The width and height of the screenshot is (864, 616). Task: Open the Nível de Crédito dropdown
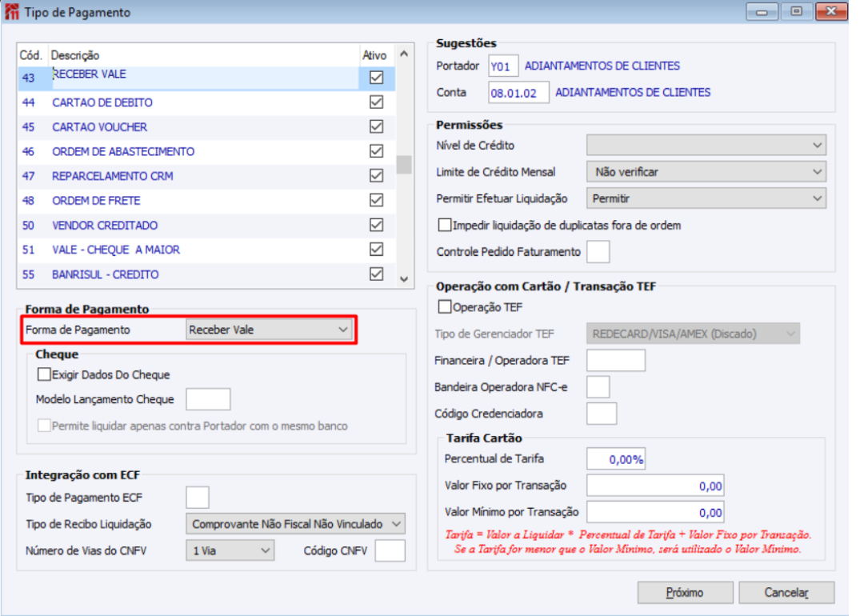pos(706,146)
